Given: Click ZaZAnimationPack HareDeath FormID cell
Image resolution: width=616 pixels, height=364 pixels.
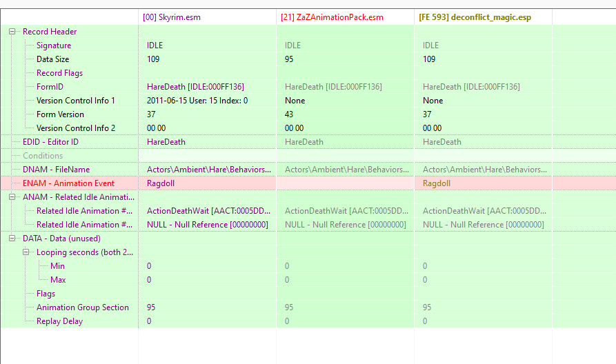Looking at the screenshot, I should point(333,87).
